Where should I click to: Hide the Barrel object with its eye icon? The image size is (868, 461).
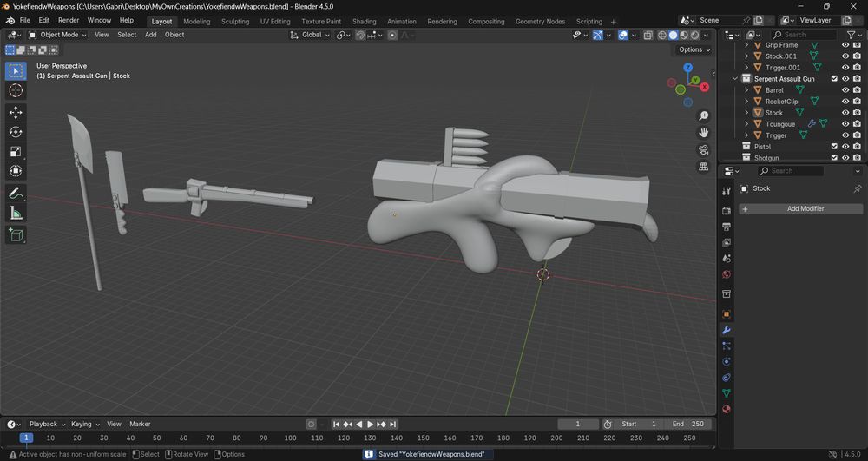pyautogui.click(x=845, y=90)
